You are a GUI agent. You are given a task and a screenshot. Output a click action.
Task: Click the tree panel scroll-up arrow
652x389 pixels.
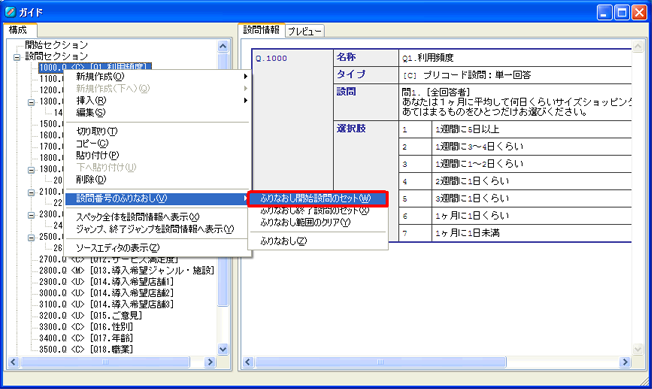pyautogui.click(x=223, y=46)
